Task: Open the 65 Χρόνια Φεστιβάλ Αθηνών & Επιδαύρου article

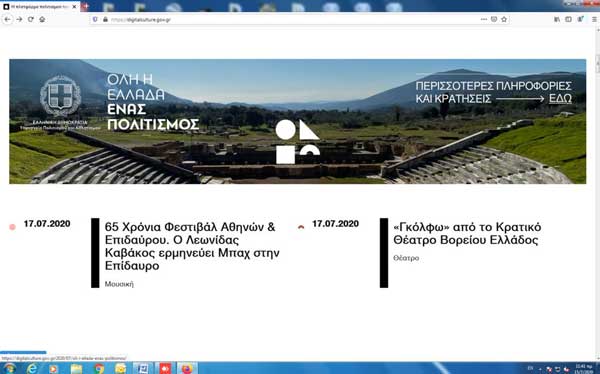Action: pos(192,246)
